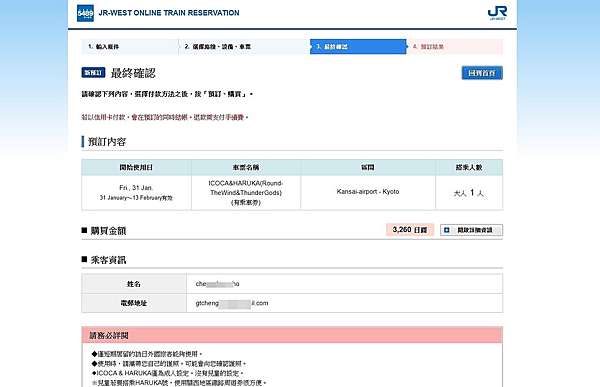Viewport: 600px width, 387px height.
Task: Select step 4 tab in progress bar
Action: (x=455, y=47)
